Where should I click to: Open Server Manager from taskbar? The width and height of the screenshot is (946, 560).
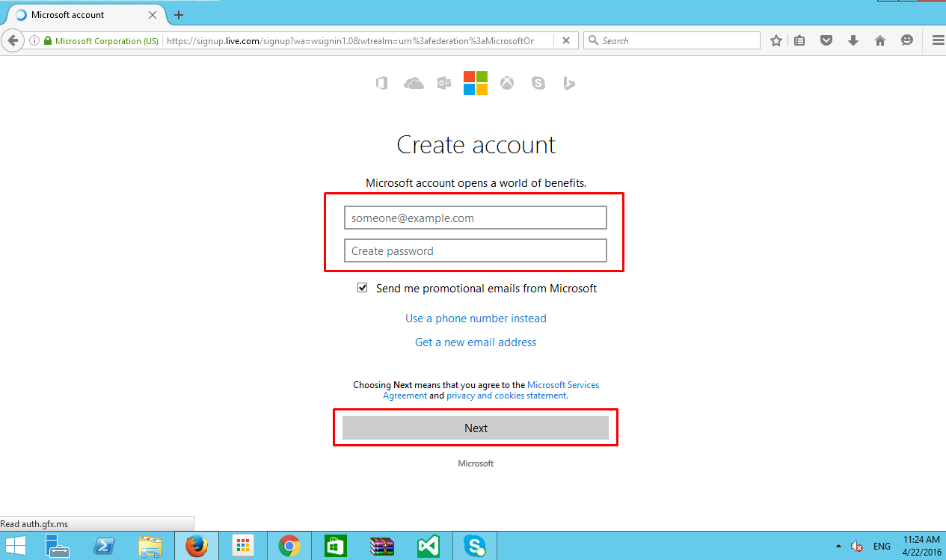tap(58, 547)
